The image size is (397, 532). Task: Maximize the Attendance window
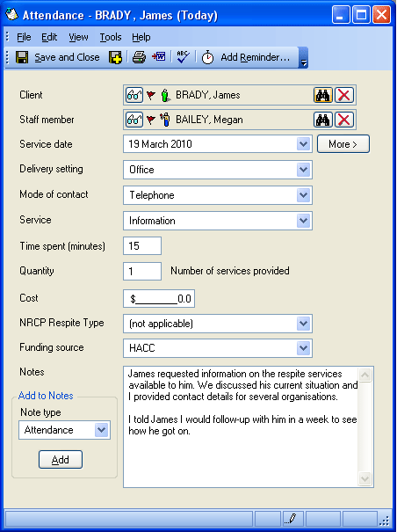click(361, 15)
